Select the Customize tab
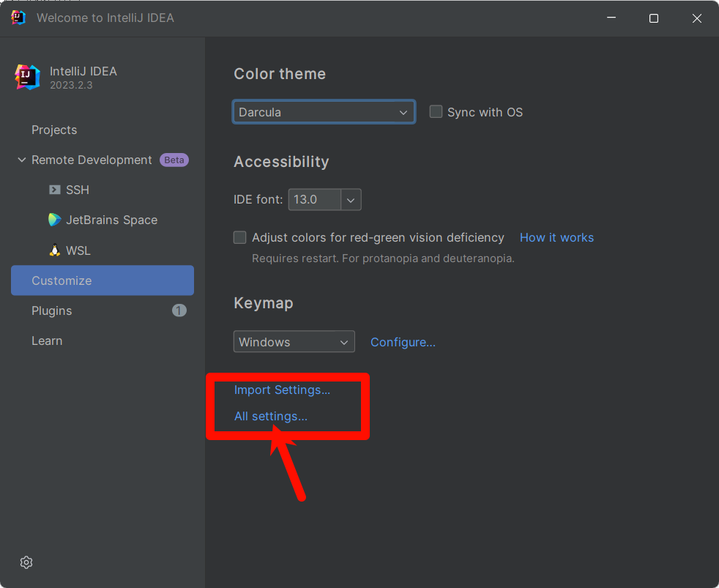The image size is (719, 588). [103, 280]
